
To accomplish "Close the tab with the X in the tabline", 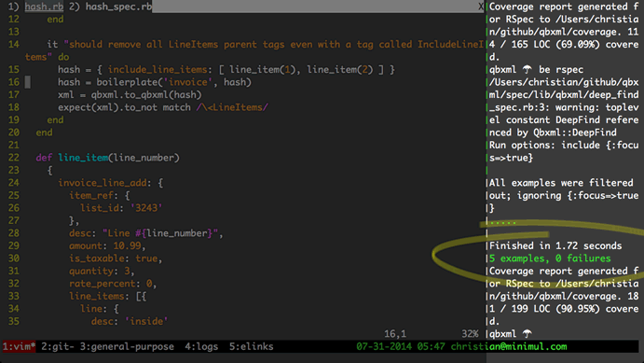I will click(x=481, y=7).
